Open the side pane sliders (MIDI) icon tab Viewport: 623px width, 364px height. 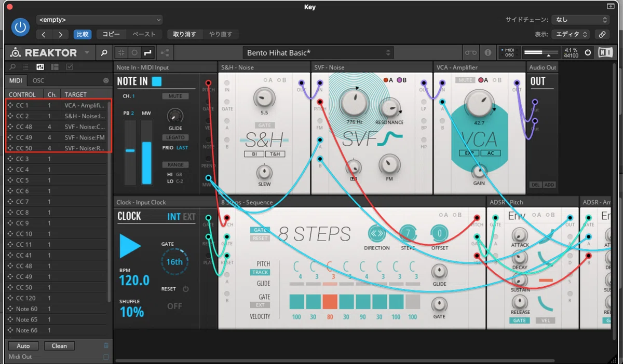coord(40,67)
